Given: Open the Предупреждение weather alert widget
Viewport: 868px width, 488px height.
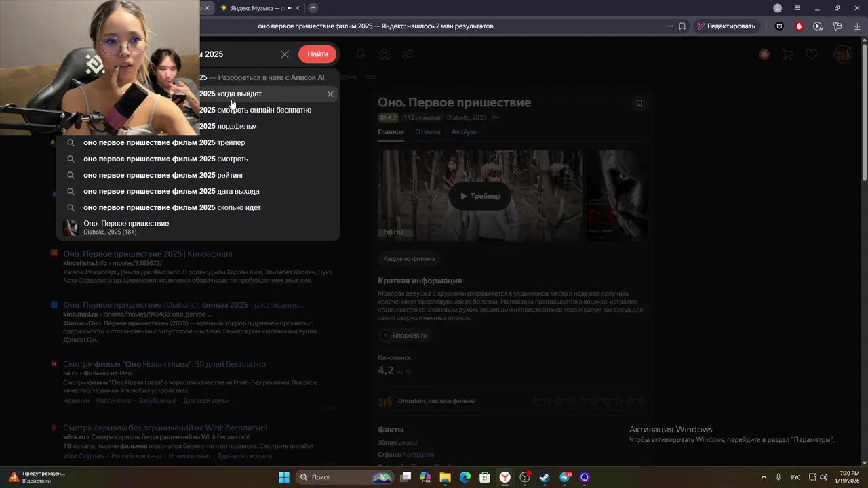Looking at the screenshot, I should click(x=35, y=477).
